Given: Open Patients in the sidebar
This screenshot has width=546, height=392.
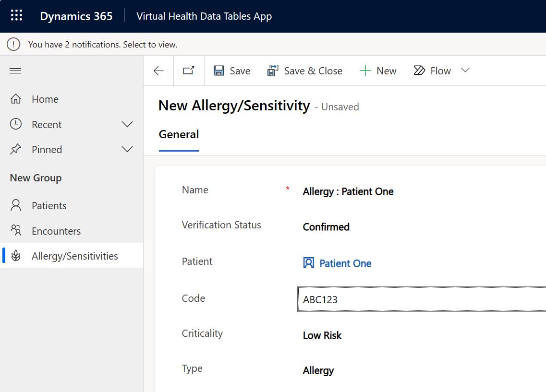Looking at the screenshot, I should pyautogui.click(x=72, y=205).
